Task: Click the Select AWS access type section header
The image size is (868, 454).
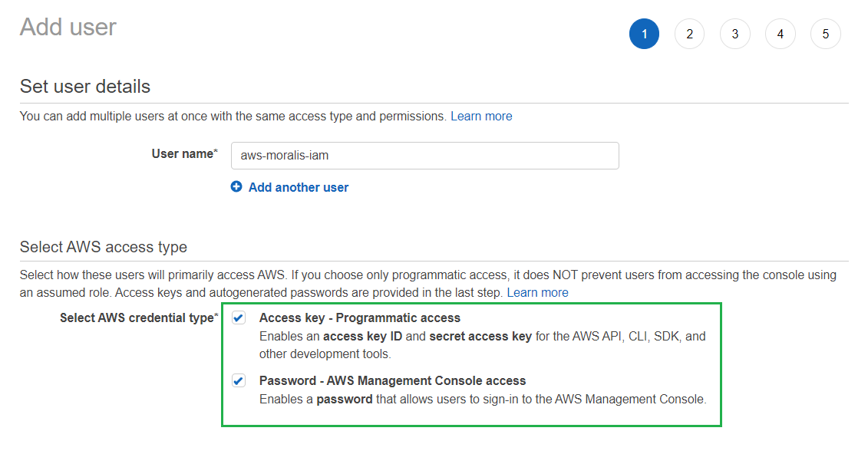Action: (x=102, y=246)
